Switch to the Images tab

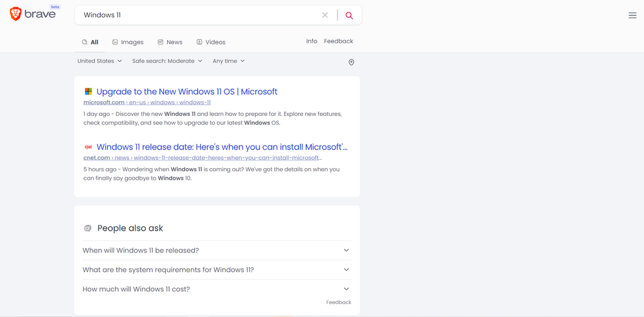(128, 42)
